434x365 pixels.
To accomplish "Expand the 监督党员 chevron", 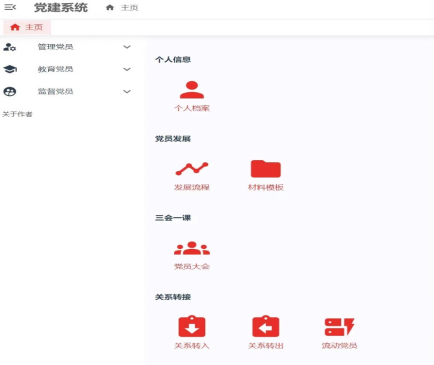I will click(127, 92).
